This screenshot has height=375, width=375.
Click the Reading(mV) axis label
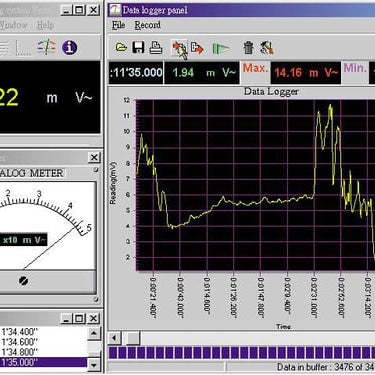point(113,183)
